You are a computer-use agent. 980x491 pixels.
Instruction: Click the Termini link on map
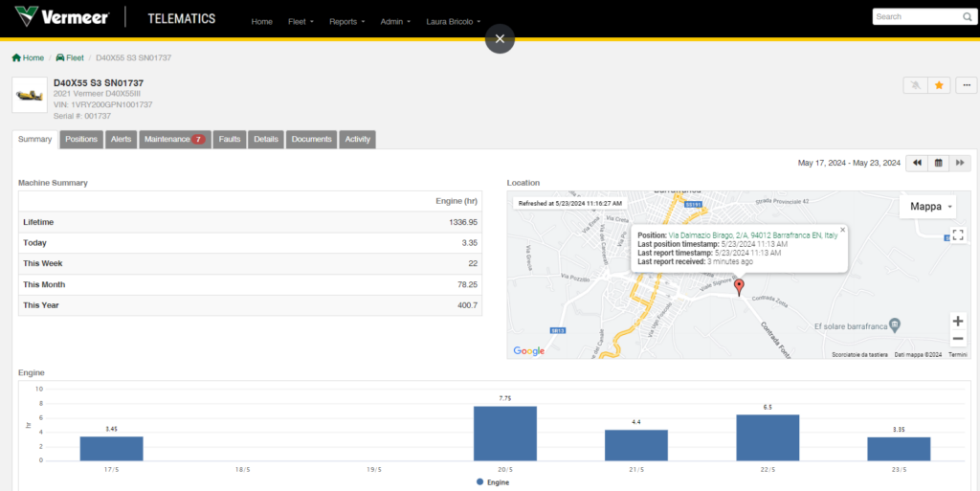[957, 355]
